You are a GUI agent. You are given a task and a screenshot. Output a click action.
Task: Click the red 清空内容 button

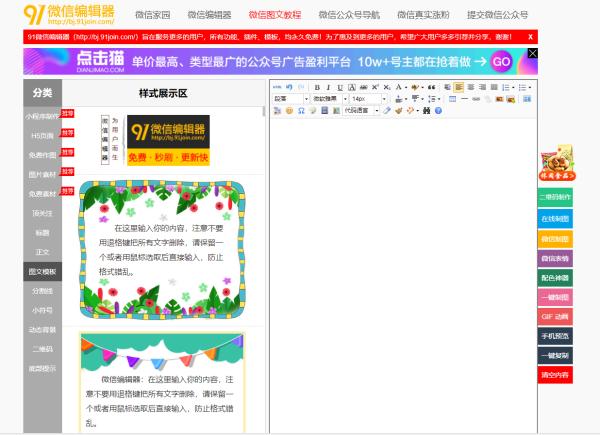(555, 375)
